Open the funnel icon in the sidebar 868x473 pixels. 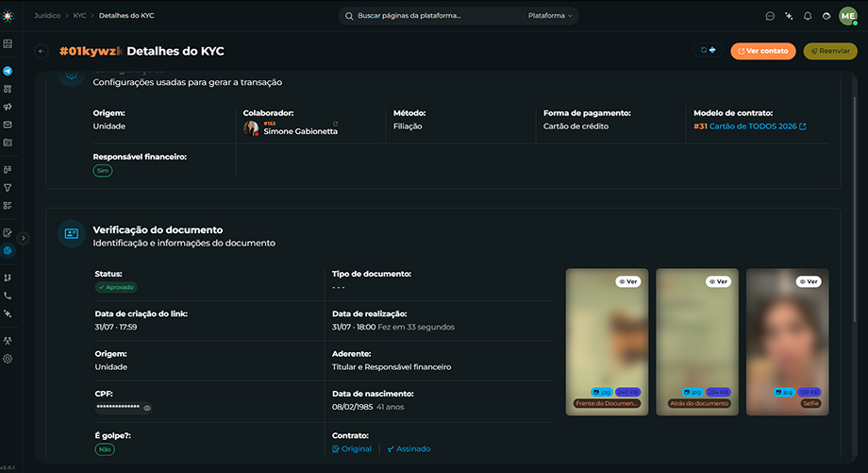click(8, 188)
